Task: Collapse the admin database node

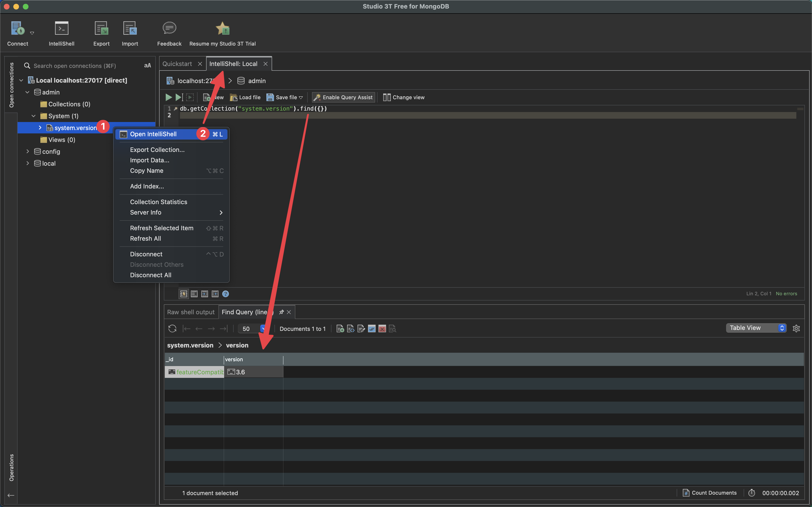Action: [28, 92]
